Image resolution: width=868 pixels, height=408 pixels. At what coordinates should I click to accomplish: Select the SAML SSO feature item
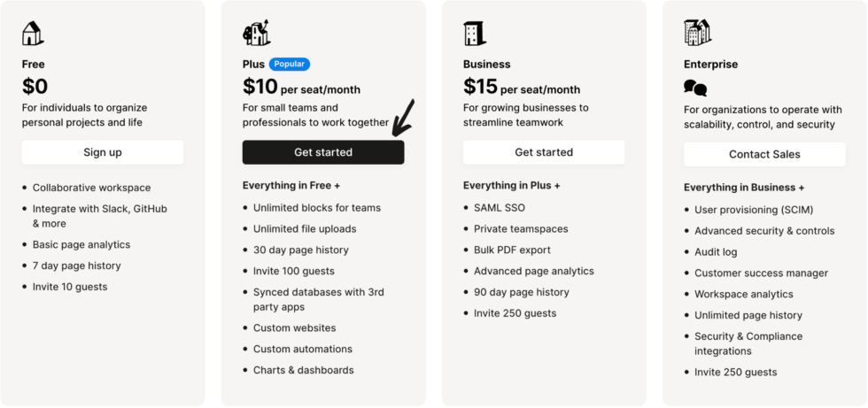click(x=499, y=208)
